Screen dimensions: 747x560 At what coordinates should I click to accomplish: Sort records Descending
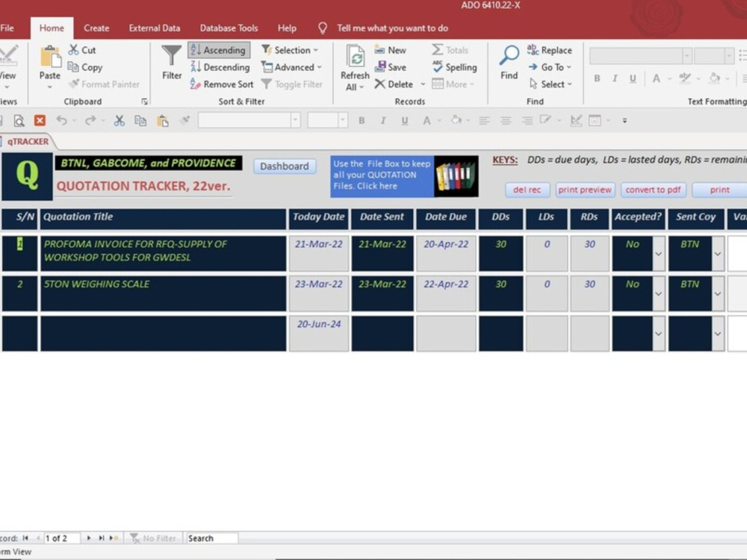coord(220,67)
